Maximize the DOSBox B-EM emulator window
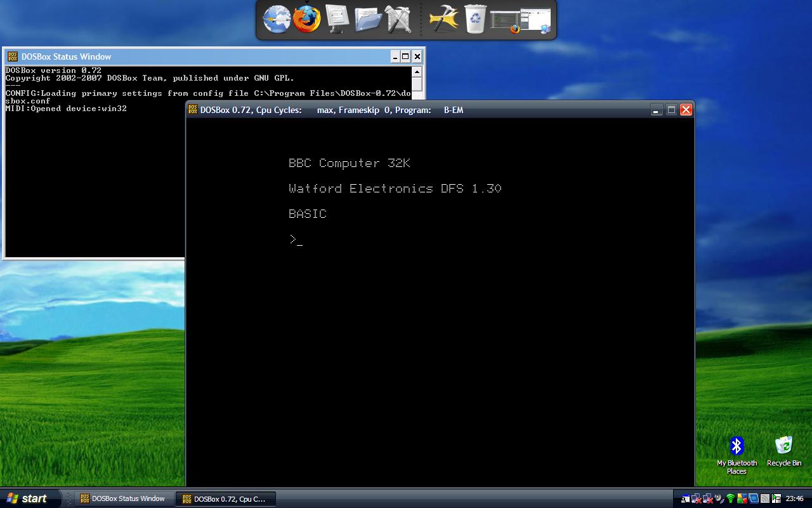The image size is (812, 508). 671,110
